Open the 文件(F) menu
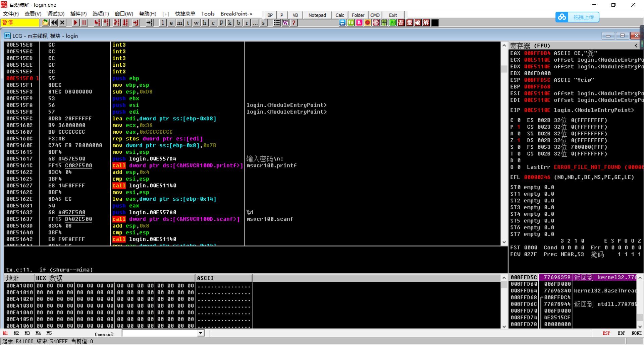644x345 pixels. [11, 14]
